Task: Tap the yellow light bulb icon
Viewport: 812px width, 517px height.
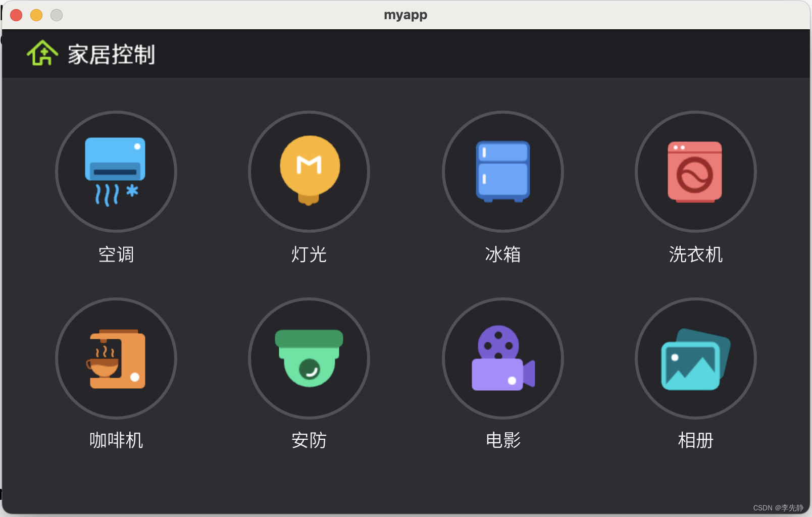Action: 309,172
